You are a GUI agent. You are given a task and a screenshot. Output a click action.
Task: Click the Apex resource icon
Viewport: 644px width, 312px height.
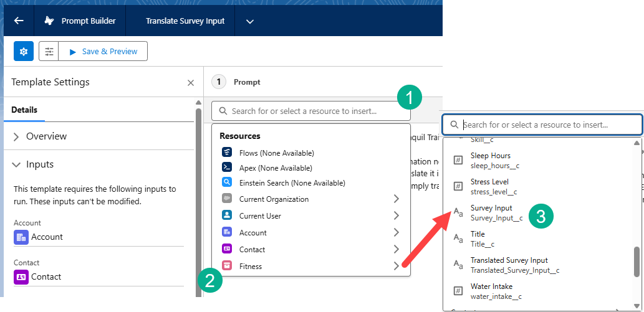(227, 167)
